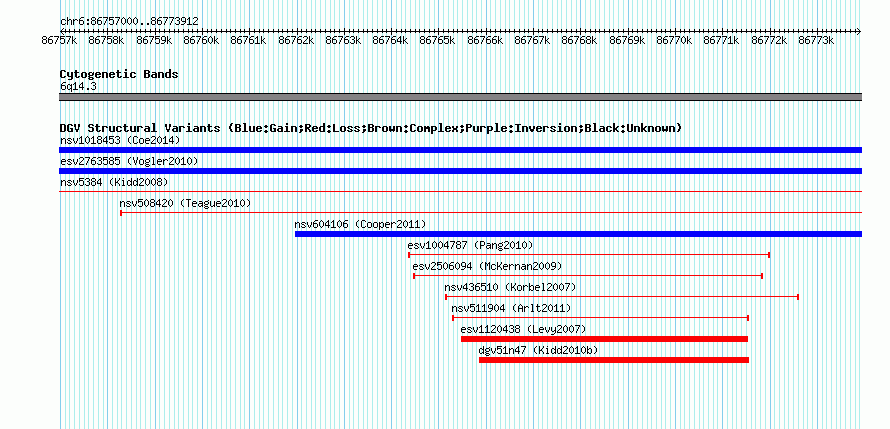Select the blue nsv1018453 gain bar
The width and height of the screenshot is (890, 429).
tap(460, 150)
